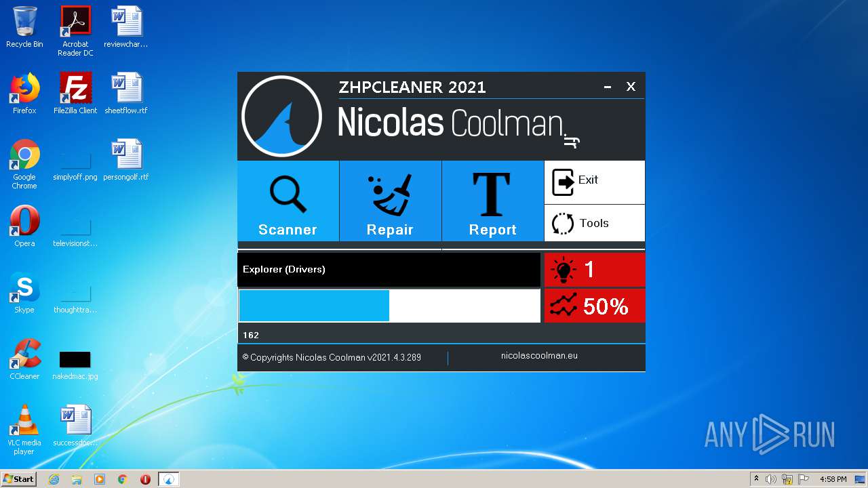The height and width of the screenshot is (488, 868).
Task: Close the ZHPCleaner window
Action: pos(631,87)
